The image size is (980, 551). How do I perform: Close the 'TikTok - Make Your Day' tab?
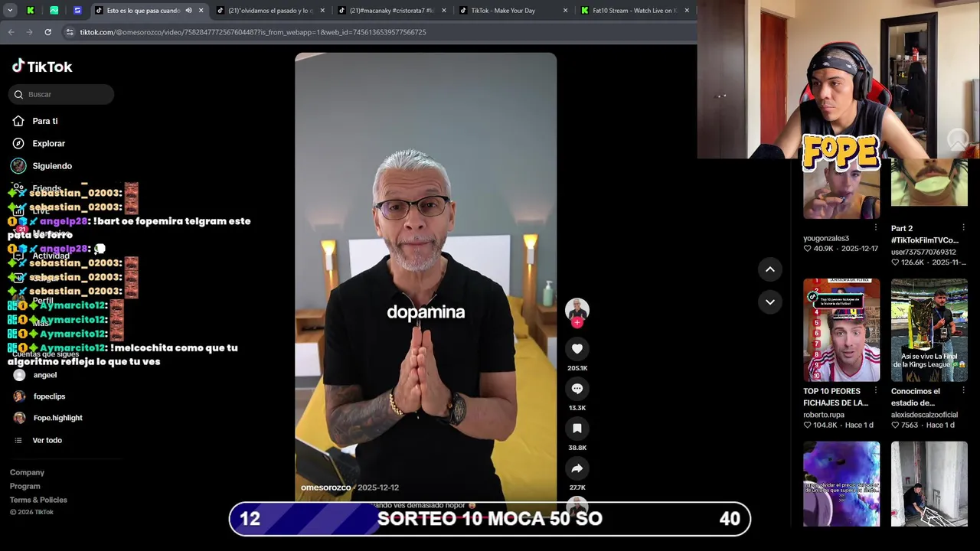pos(565,11)
